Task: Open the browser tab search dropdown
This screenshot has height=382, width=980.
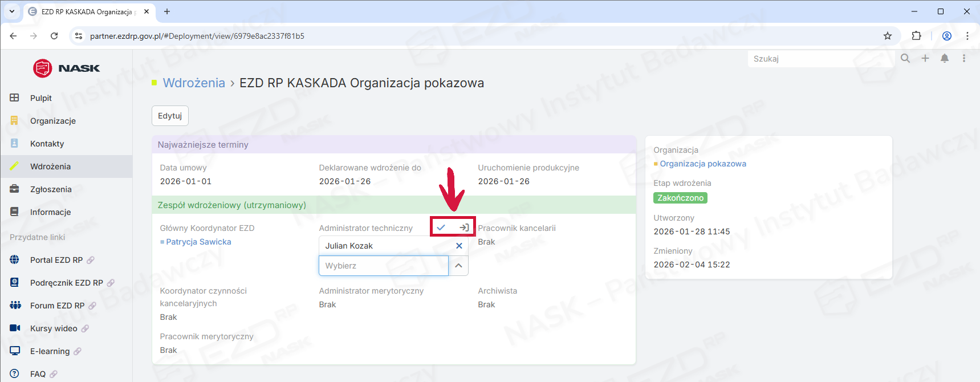Action: click(12, 11)
